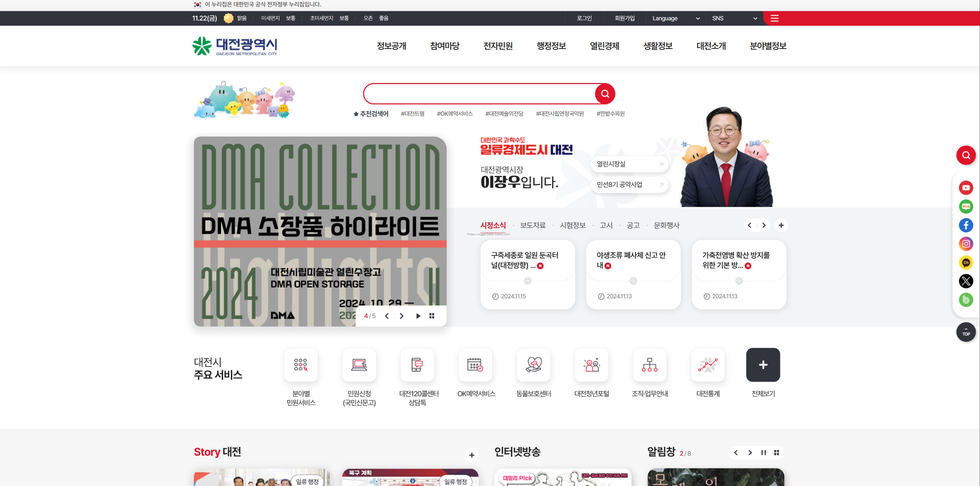Click the 열린시장실 link button
The height and width of the screenshot is (486, 980).
[629, 164]
